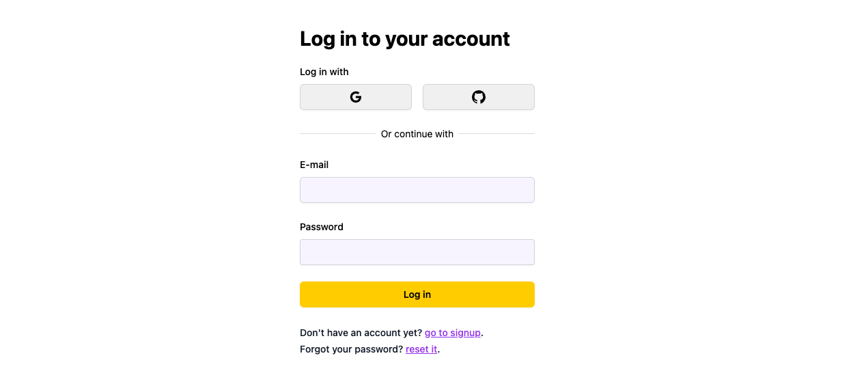
Task: Click the Google logo icon
Action: [355, 97]
